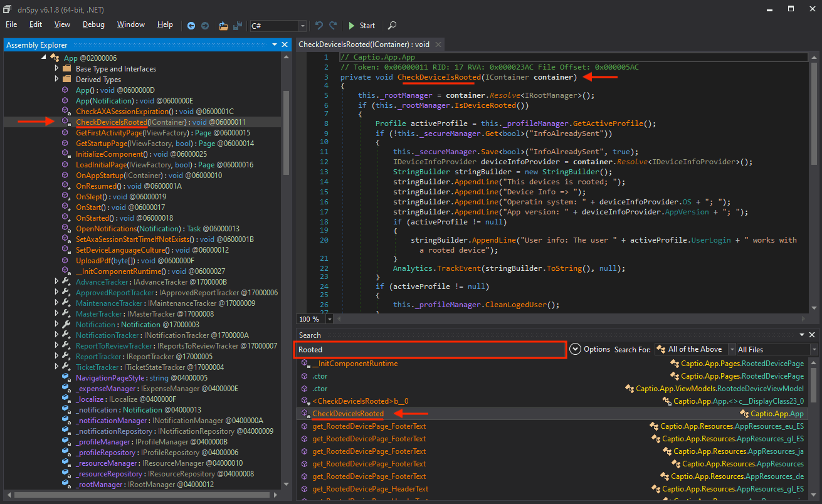Select the <CheckDeviceIsRooted>b__0 search result
Viewport: 822px width, 504px height.
click(361, 401)
